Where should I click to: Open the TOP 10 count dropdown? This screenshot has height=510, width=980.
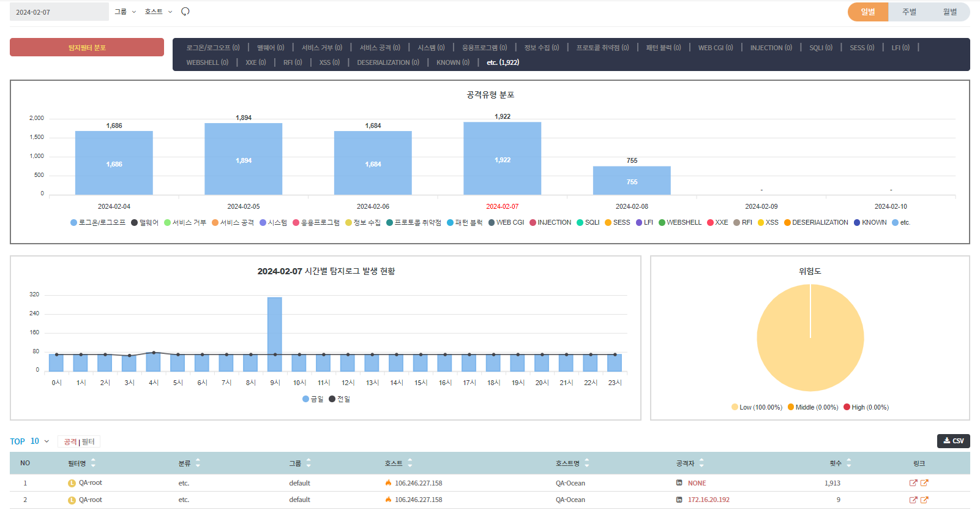point(39,441)
